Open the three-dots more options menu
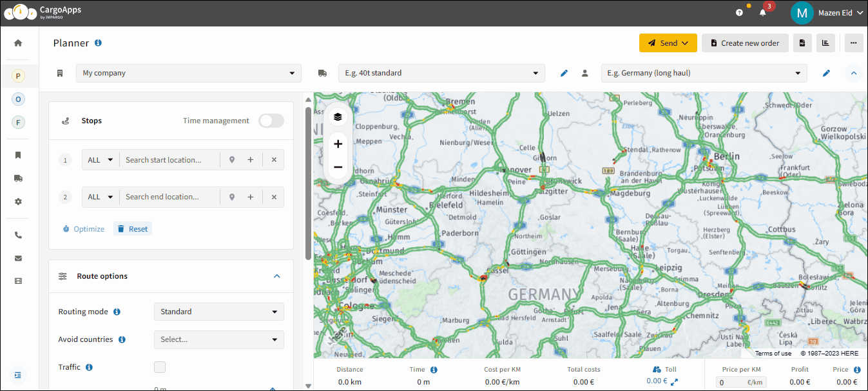The width and height of the screenshot is (868, 391). (x=854, y=43)
